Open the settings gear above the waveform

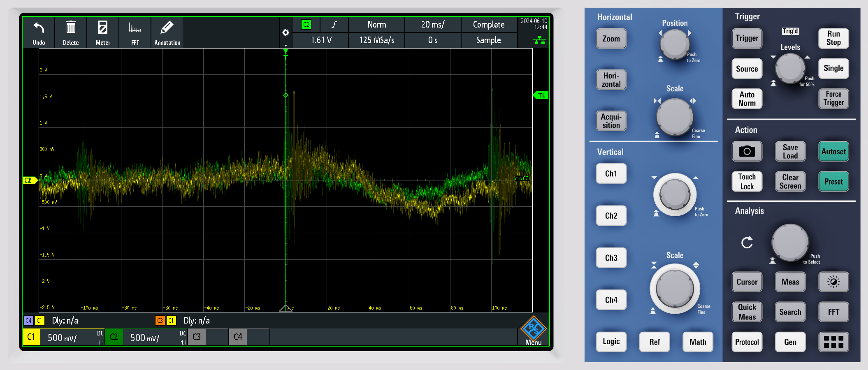tap(285, 33)
